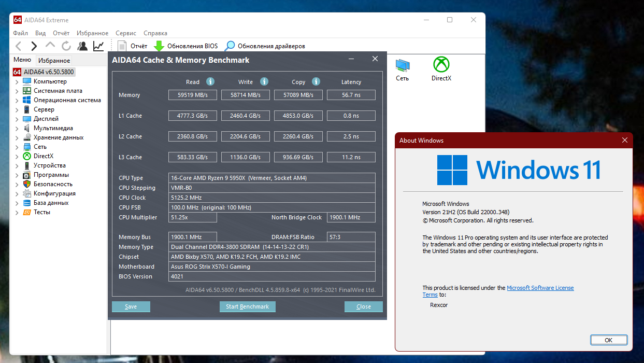Expand the Конфигурация tree node arrow
The height and width of the screenshot is (363, 644).
(17, 193)
